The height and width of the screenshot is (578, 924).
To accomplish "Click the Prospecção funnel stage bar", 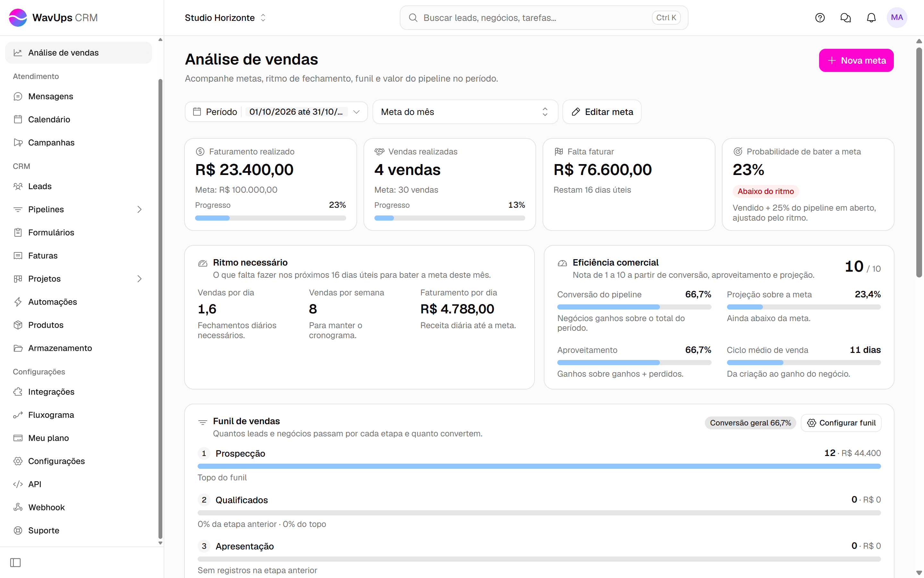I will (539, 466).
